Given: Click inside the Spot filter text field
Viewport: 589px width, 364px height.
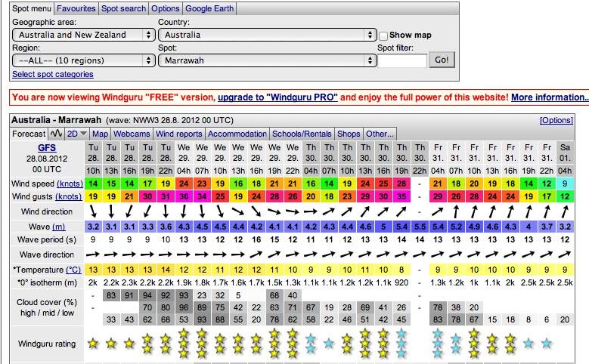Looking at the screenshot, I should [401, 60].
